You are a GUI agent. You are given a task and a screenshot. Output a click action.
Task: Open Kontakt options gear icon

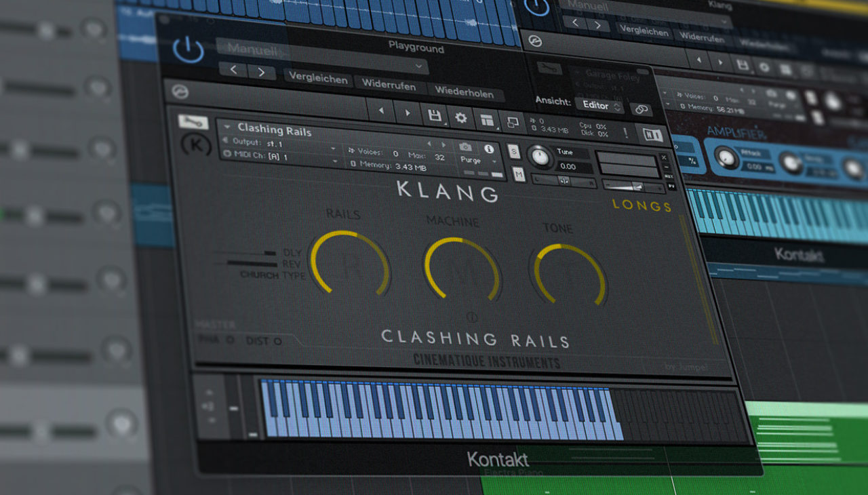click(x=460, y=118)
